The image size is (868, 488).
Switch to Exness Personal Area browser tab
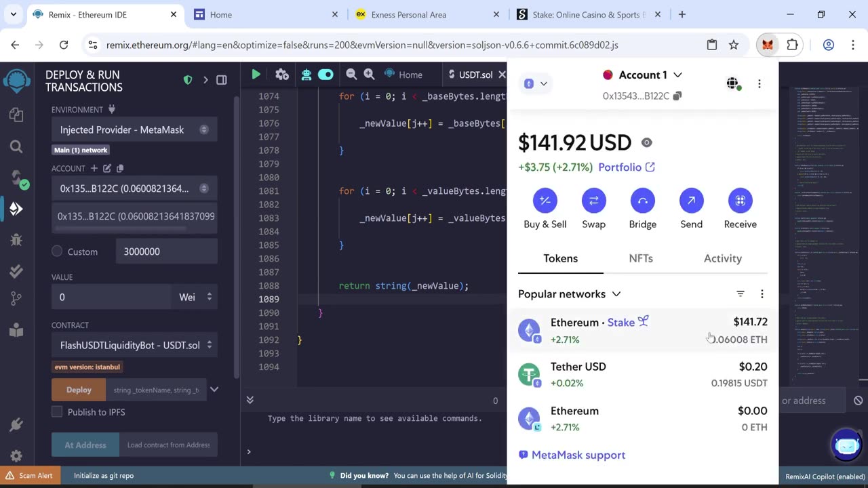click(x=426, y=14)
